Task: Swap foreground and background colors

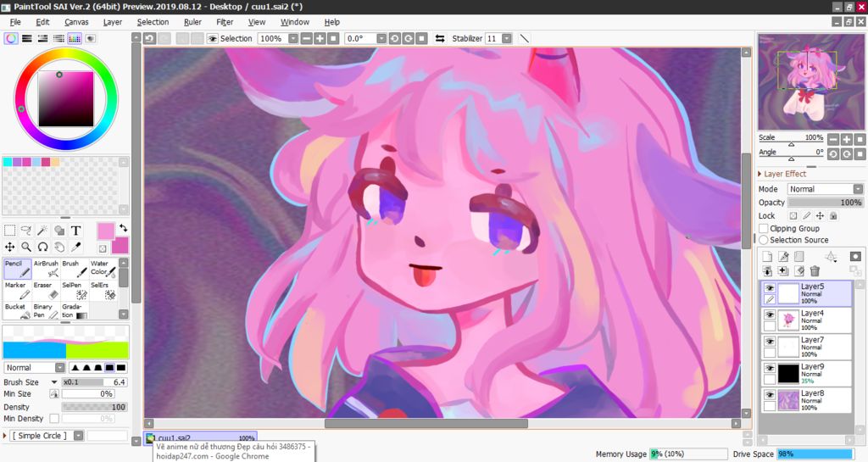Action: [123, 228]
